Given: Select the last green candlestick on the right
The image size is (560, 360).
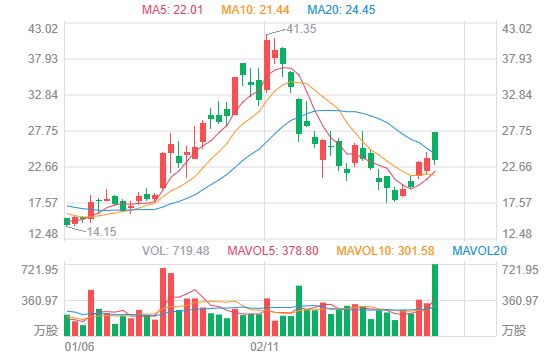Looking at the screenshot, I should tap(435, 146).
